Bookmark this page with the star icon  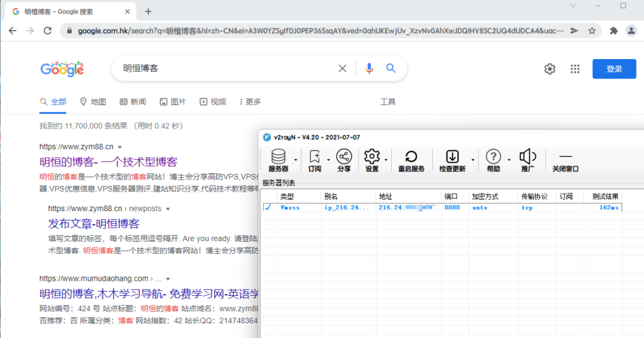[x=592, y=31]
